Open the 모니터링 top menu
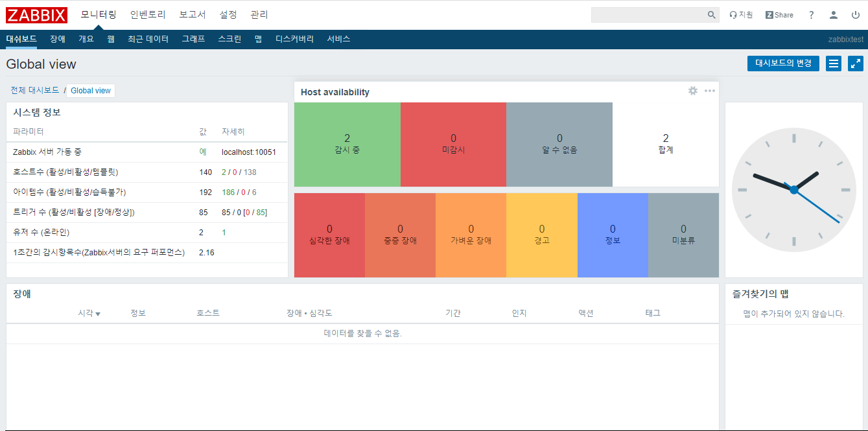The height and width of the screenshot is (431, 868). tap(99, 14)
